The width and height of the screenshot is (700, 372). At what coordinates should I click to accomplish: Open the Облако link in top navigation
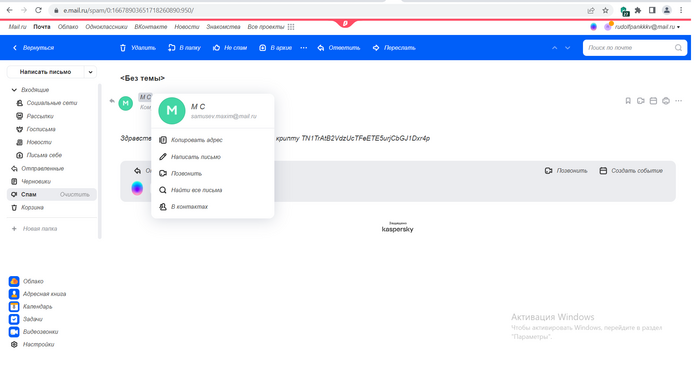(x=68, y=27)
